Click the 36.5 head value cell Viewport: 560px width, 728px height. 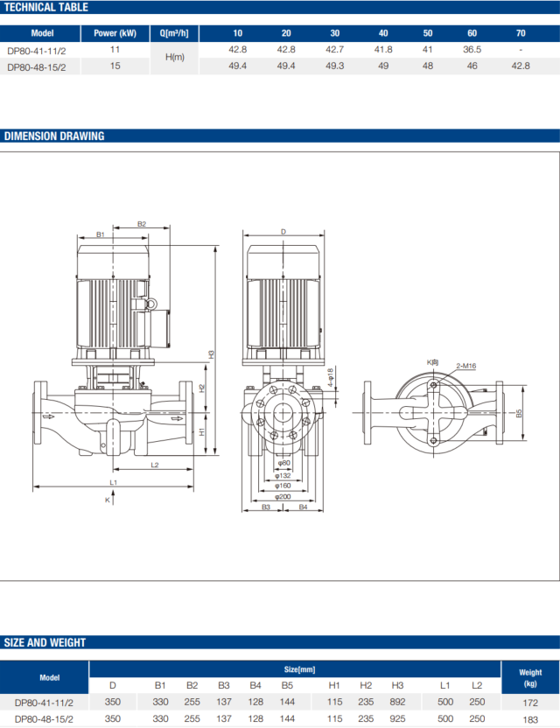coord(472,50)
